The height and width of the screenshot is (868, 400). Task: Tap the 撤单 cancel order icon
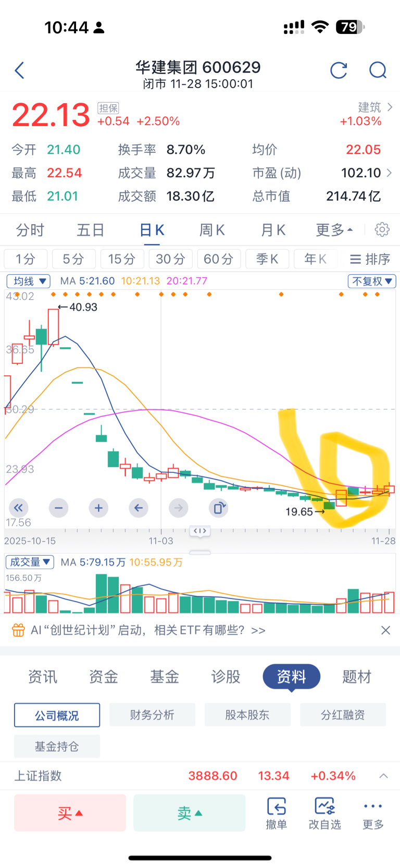pos(276,812)
